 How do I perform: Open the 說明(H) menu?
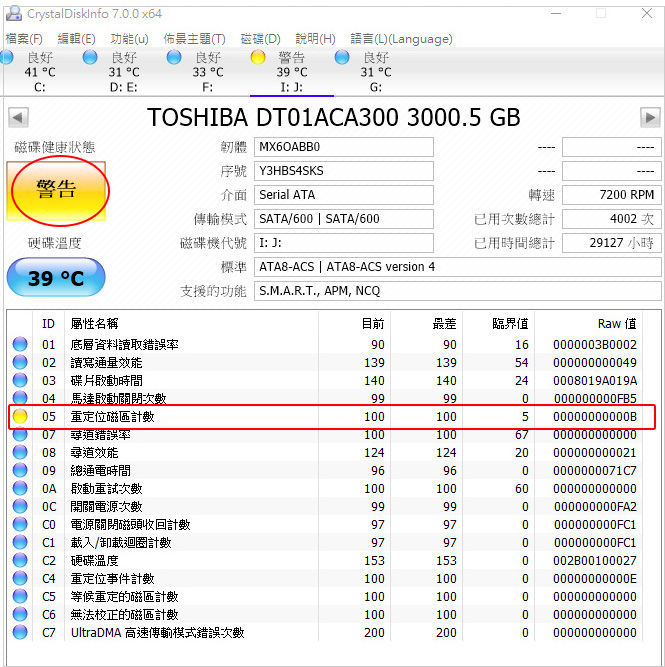tap(315, 39)
